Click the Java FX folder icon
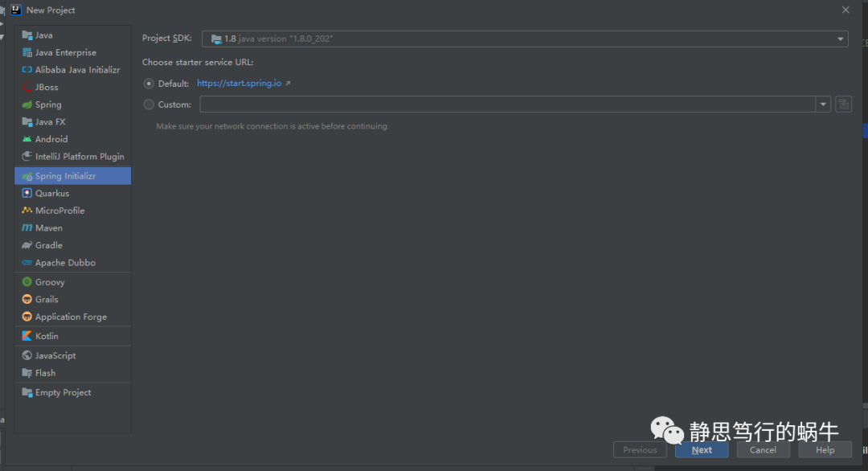The image size is (868, 471). (x=27, y=121)
